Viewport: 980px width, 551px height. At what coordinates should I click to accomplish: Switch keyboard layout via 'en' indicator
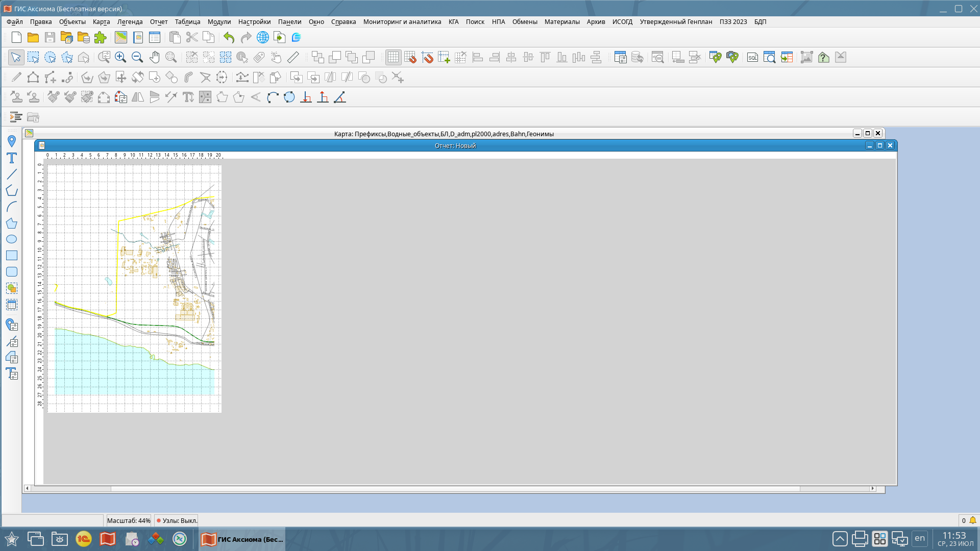point(919,538)
